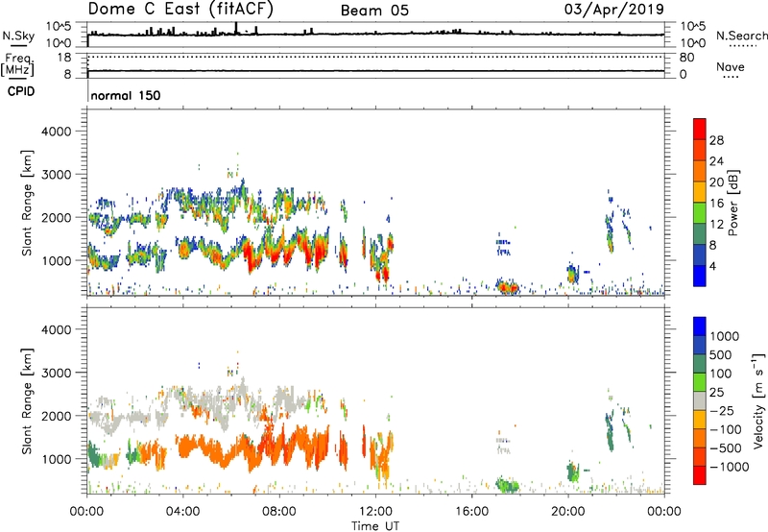Click the 'N.Search' legend label
This screenshot has width=768, height=532.
point(741,36)
